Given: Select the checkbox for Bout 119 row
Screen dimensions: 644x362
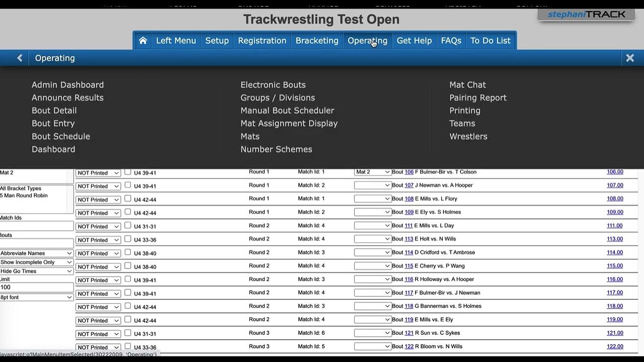Looking at the screenshot, I should tap(128, 319).
